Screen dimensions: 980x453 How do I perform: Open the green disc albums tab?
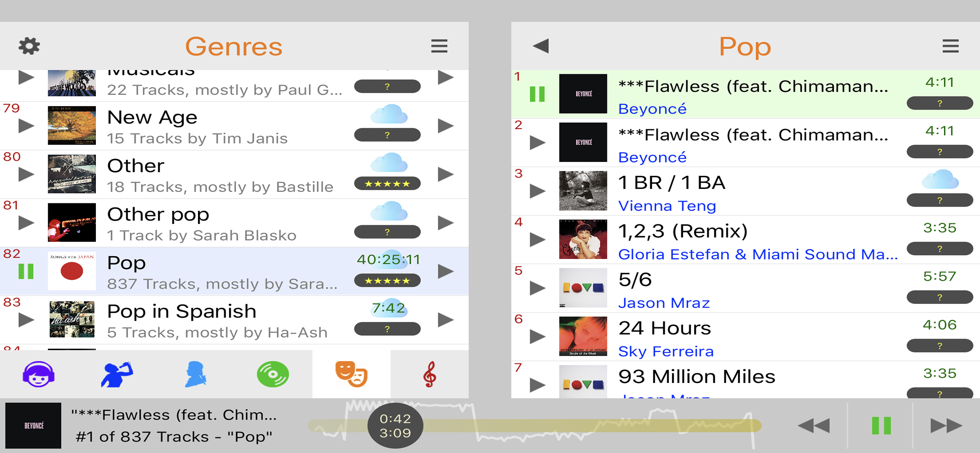pos(273,374)
